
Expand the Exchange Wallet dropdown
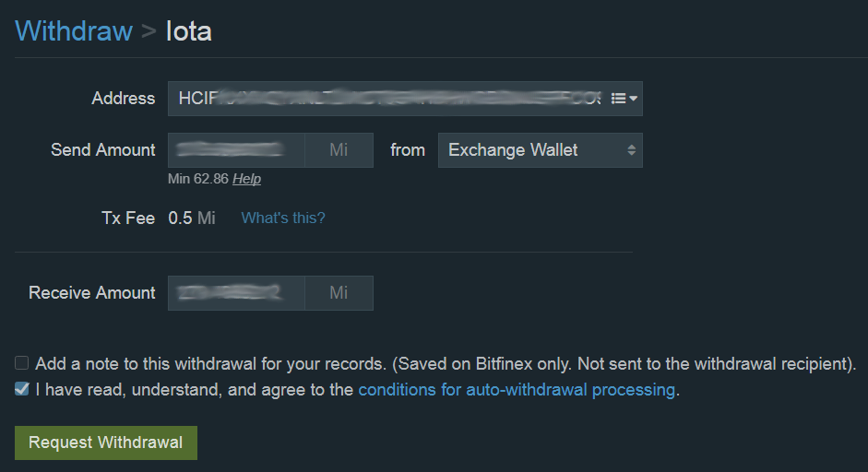pyautogui.click(x=541, y=150)
